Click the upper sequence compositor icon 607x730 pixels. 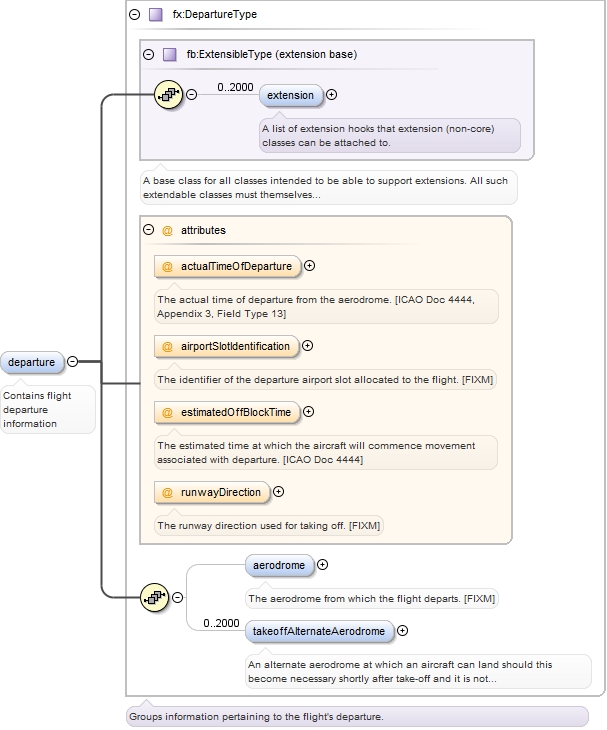tap(168, 95)
